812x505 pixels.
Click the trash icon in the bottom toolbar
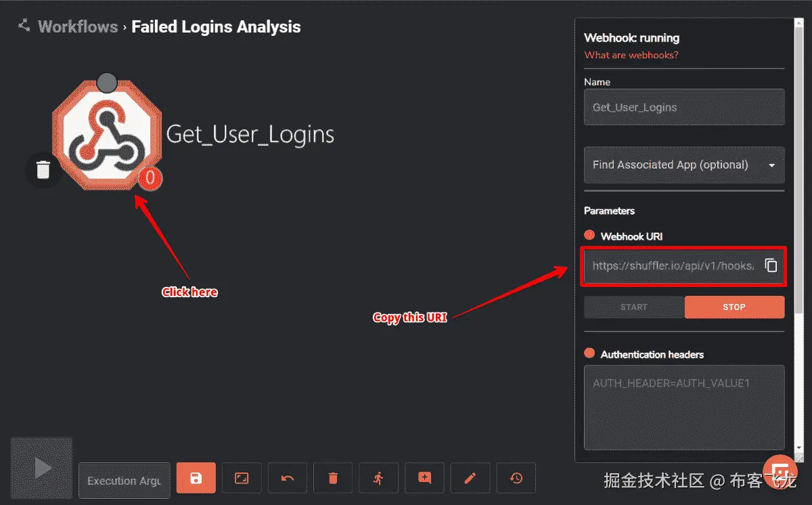pyautogui.click(x=333, y=478)
